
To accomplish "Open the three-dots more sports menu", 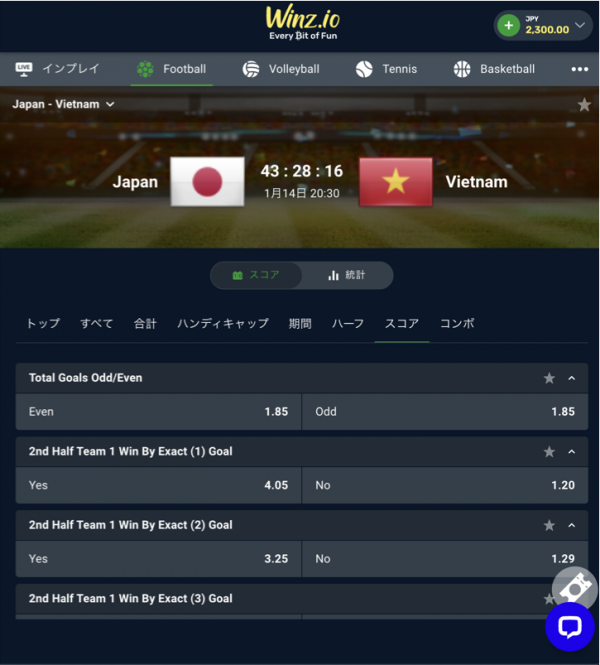I will click(580, 69).
